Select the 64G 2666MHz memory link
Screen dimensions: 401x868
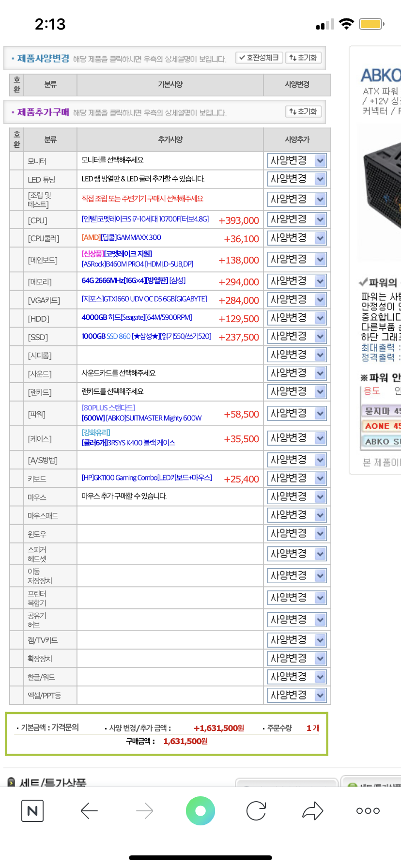134,280
